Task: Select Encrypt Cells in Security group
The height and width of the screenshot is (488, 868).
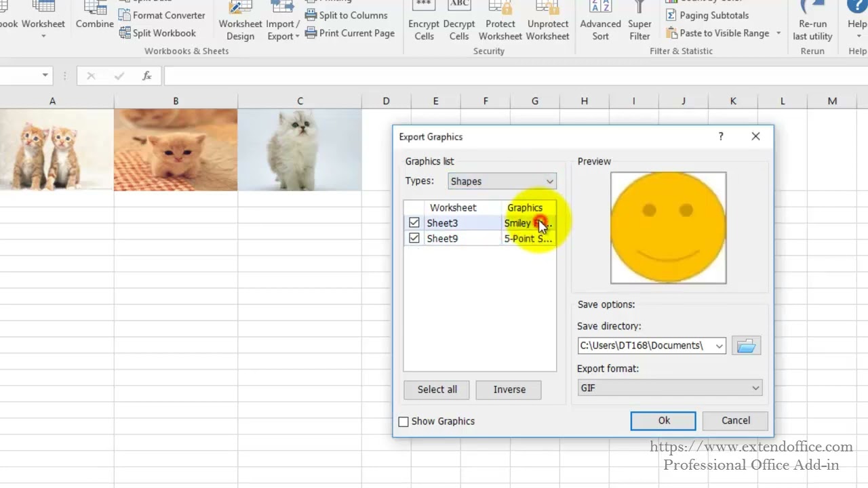Action: (x=424, y=22)
